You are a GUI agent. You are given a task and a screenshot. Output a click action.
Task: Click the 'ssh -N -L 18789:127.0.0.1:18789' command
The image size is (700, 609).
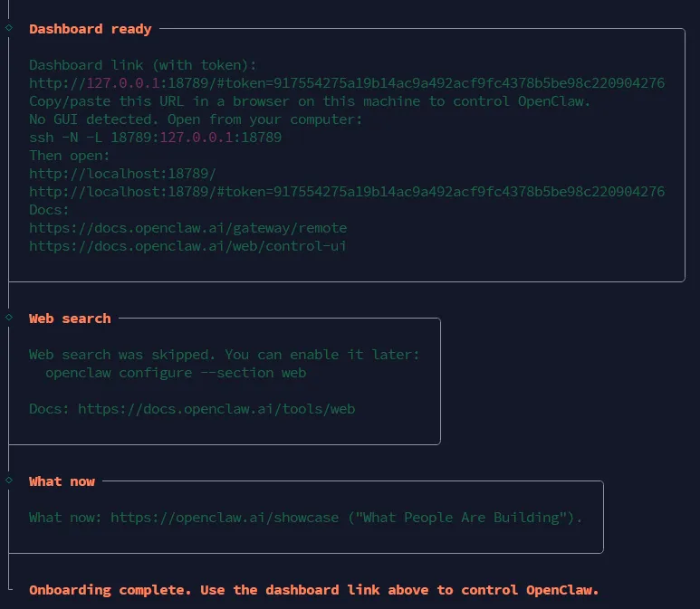tap(156, 138)
